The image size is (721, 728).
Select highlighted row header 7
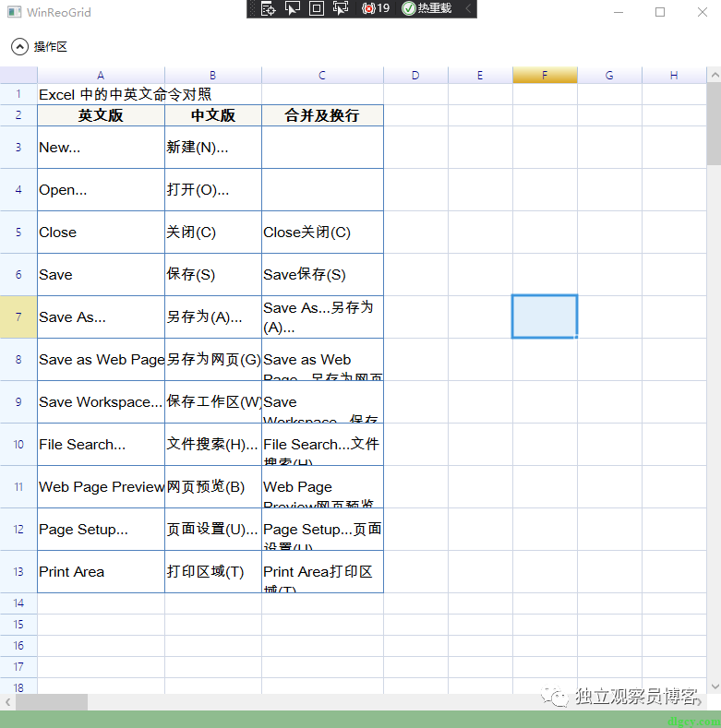coord(18,317)
